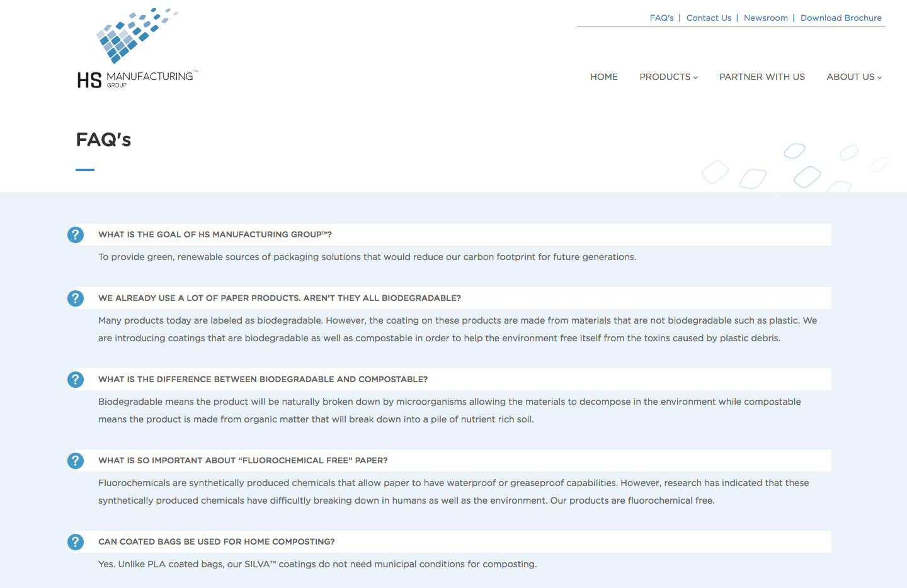This screenshot has width=907, height=588.
Task: Select the 'Fluorochemical Free' paper question heading
Action: click(242, 461)
